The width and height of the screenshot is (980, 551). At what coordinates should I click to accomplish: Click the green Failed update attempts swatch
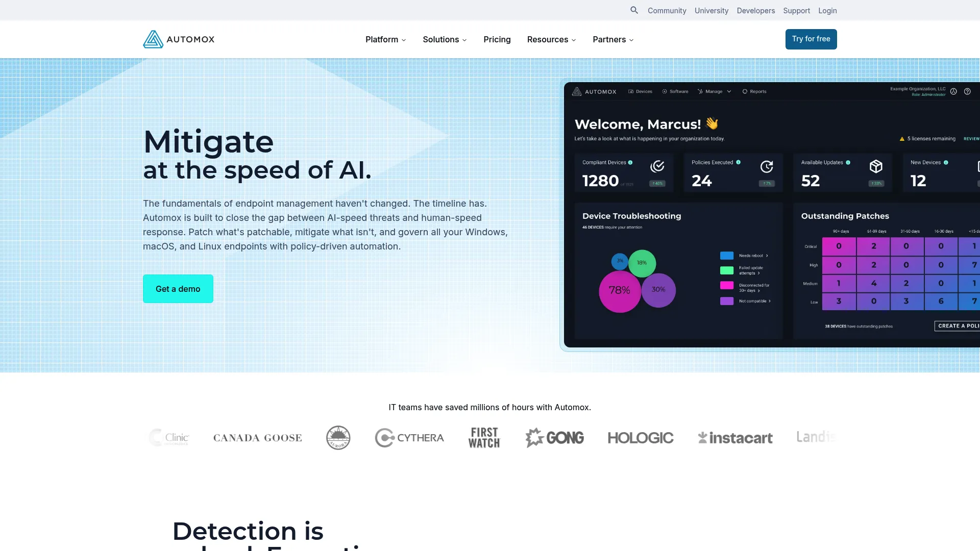[x=727, y=270]
